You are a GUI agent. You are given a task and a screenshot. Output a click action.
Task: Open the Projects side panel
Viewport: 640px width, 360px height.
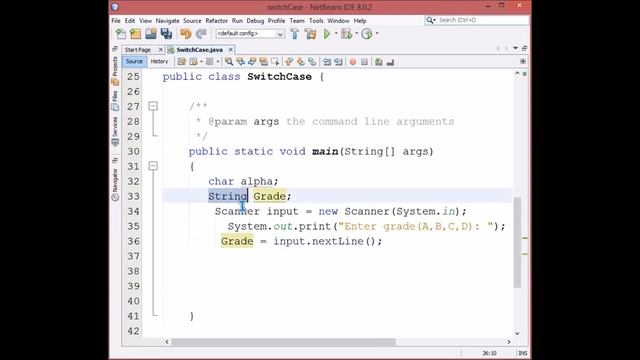click(115, 71)
